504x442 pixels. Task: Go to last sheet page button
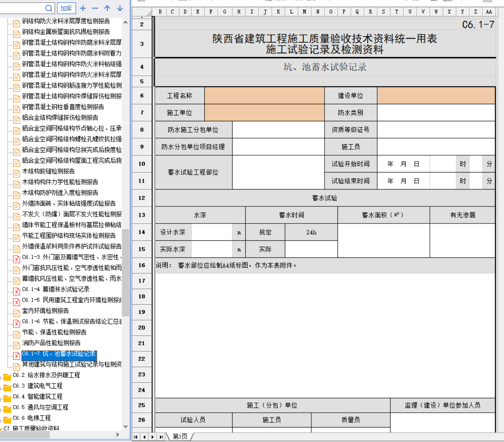pos(161,437)
